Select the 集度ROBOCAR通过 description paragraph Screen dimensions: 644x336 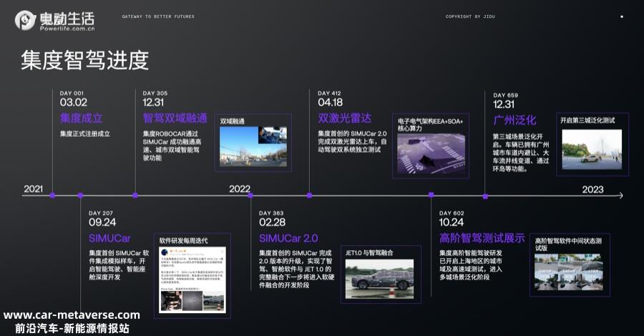(172, 145)
